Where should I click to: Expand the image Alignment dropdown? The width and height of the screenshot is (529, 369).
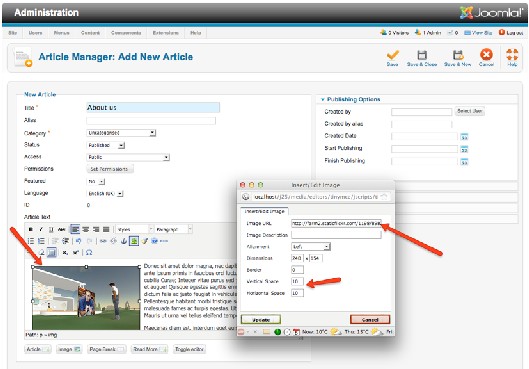click(x=311, y=247)
